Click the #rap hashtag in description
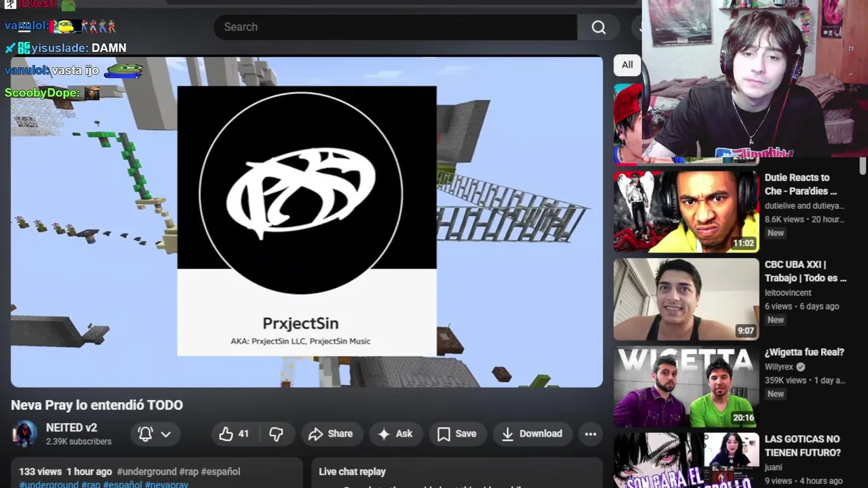This screenshot has width=868, height=488. pos(189,472)
